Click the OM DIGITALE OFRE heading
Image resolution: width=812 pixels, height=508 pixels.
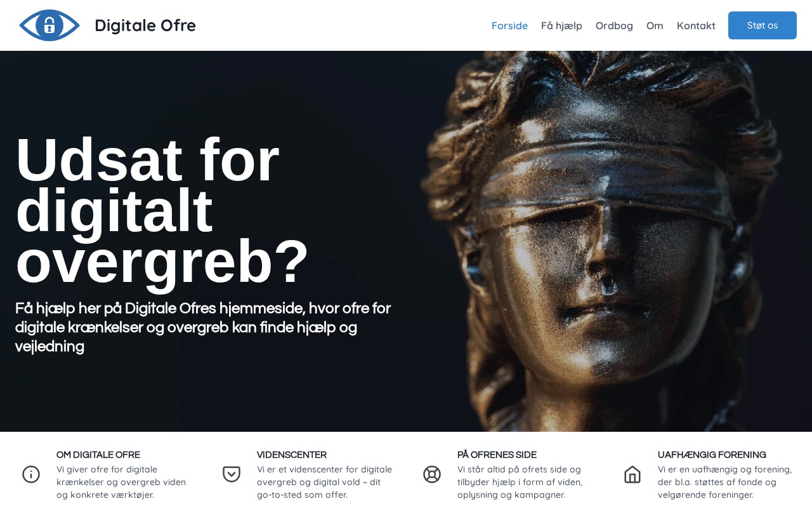[98, 455]
